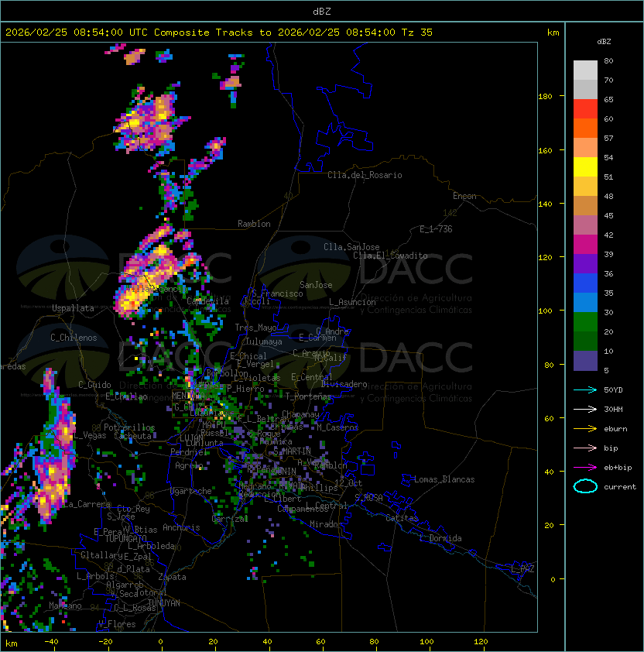
Task: Click the 'Uspallata' map label
Action: (x=73, y=308)
